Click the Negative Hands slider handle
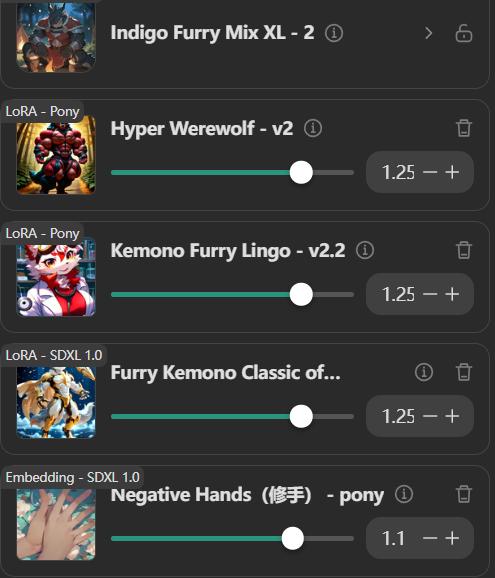495x578 pixels. 293,538
